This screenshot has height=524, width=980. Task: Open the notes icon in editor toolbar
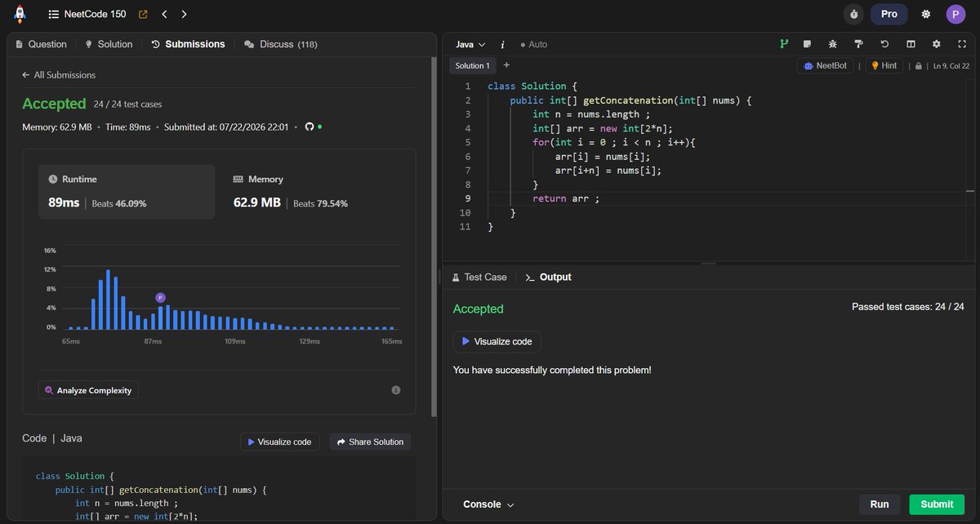(x=807, y=44)
